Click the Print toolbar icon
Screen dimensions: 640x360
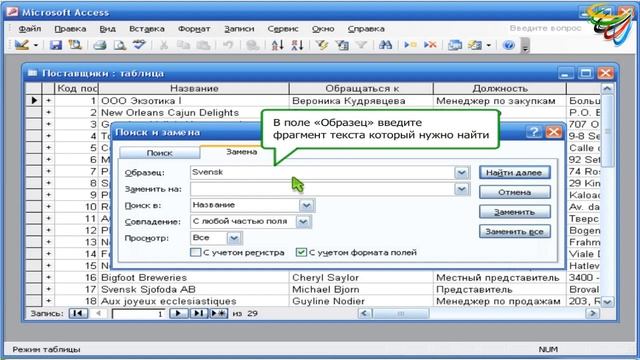click(100, 45)
